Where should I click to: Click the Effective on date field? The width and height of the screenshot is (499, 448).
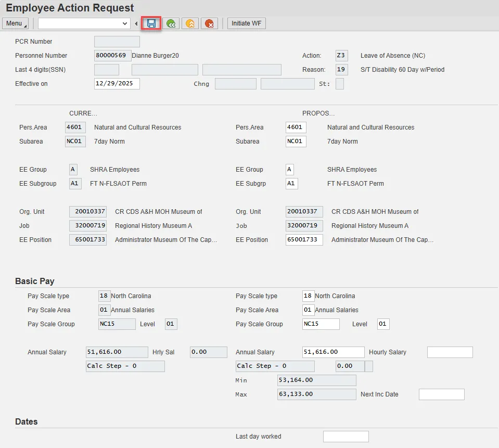pyautogui.click(x=117, y=84)
